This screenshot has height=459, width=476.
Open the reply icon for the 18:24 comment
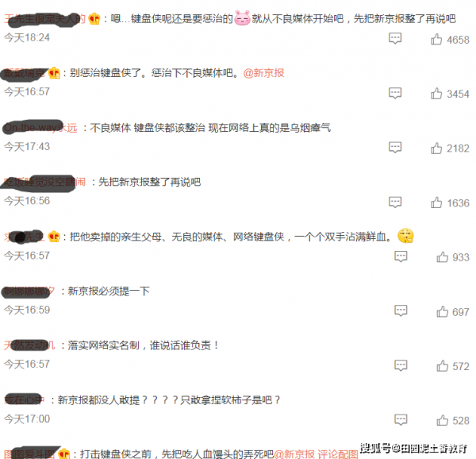(x=395, y=39)
